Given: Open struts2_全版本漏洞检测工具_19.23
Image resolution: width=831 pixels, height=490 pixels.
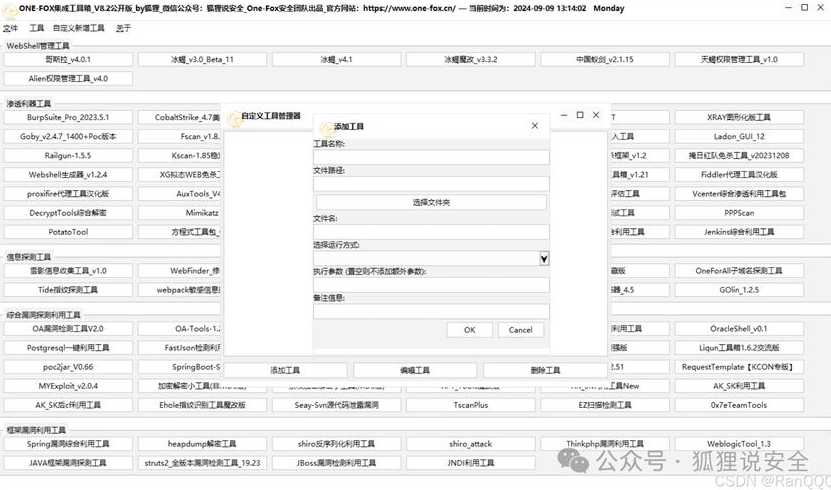Looking at the screenshot, I should click(x=202, y=462).
